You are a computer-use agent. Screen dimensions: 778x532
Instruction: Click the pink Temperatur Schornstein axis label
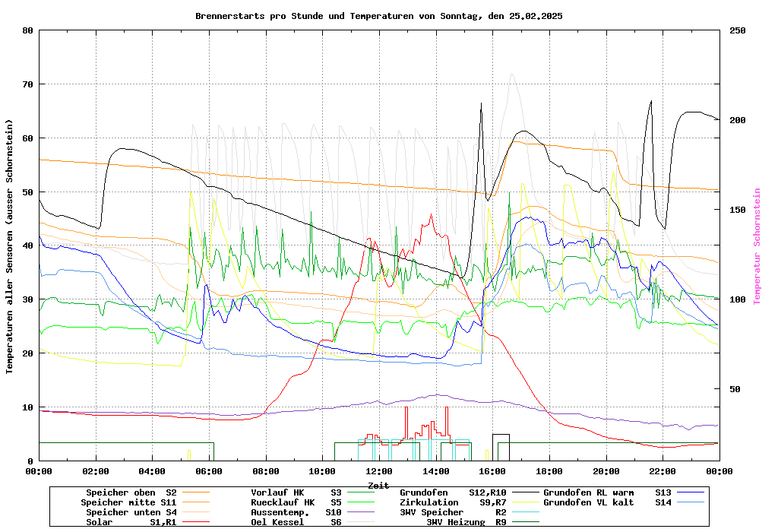click(x=756, y=246)
